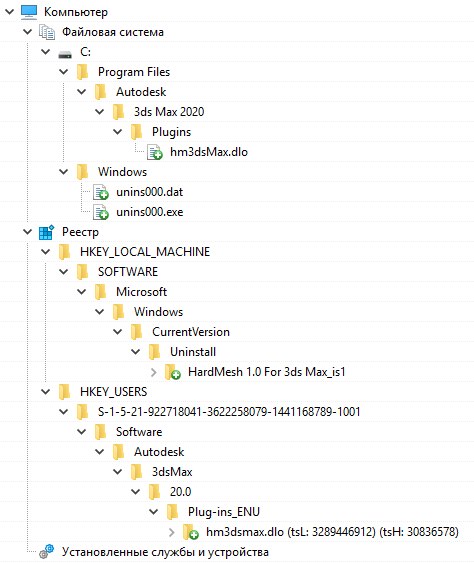Collapse the Реестр branch

pos(28,232)
